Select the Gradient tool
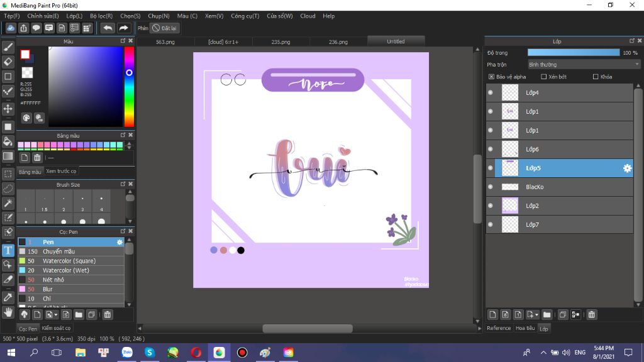The image size is (644, 362). click(8, 156)
